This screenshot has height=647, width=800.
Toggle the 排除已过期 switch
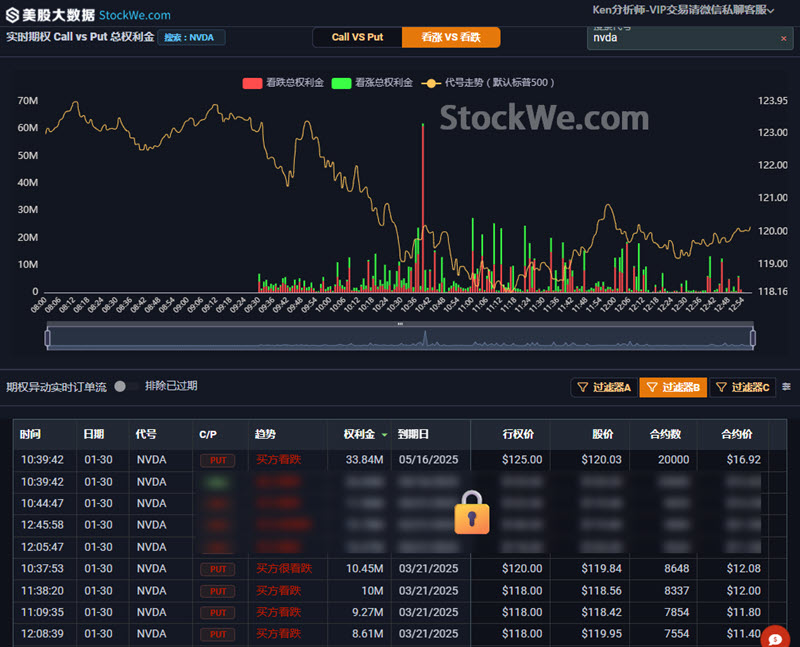(126, 386)
